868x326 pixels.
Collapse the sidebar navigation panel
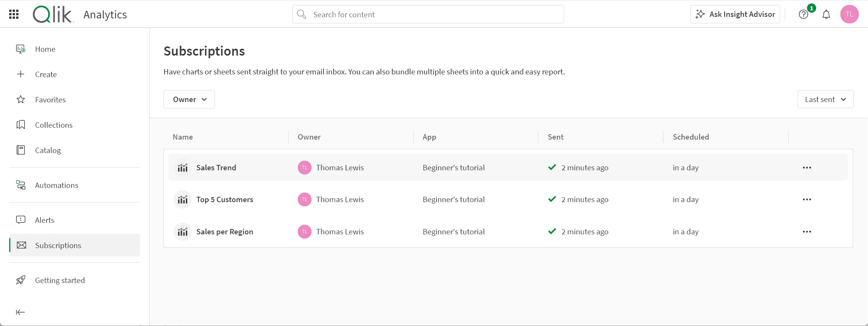coord(20,312)
